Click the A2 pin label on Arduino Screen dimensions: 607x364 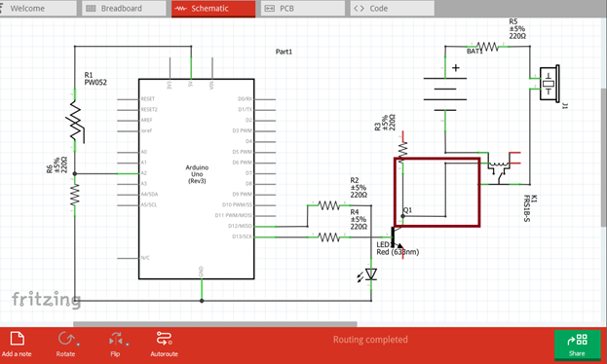(143, 173)
